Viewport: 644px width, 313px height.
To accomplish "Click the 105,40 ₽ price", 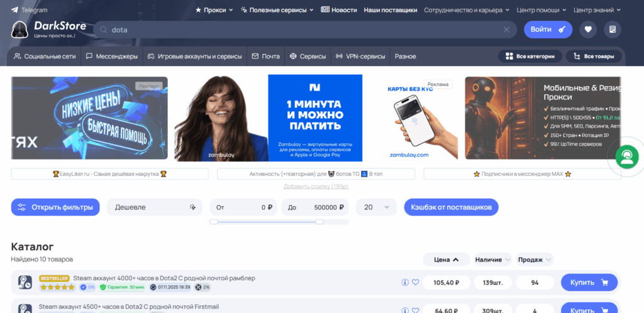I will coord(446,282).
